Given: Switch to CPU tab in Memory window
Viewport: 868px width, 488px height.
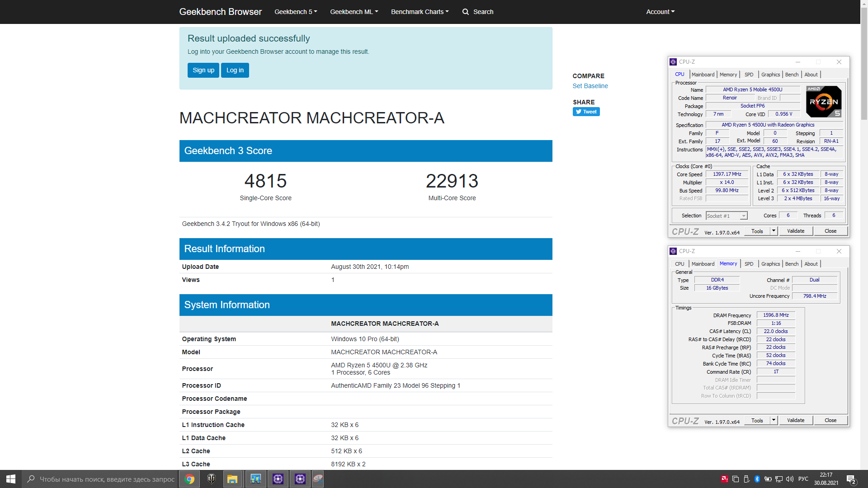Looking at the screenshot, I should click(x=679, y=264).
